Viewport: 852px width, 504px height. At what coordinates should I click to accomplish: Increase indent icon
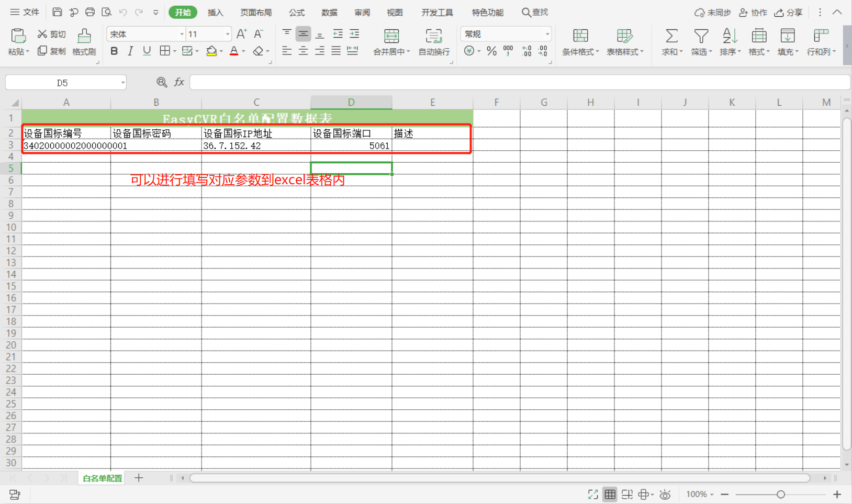354,34
